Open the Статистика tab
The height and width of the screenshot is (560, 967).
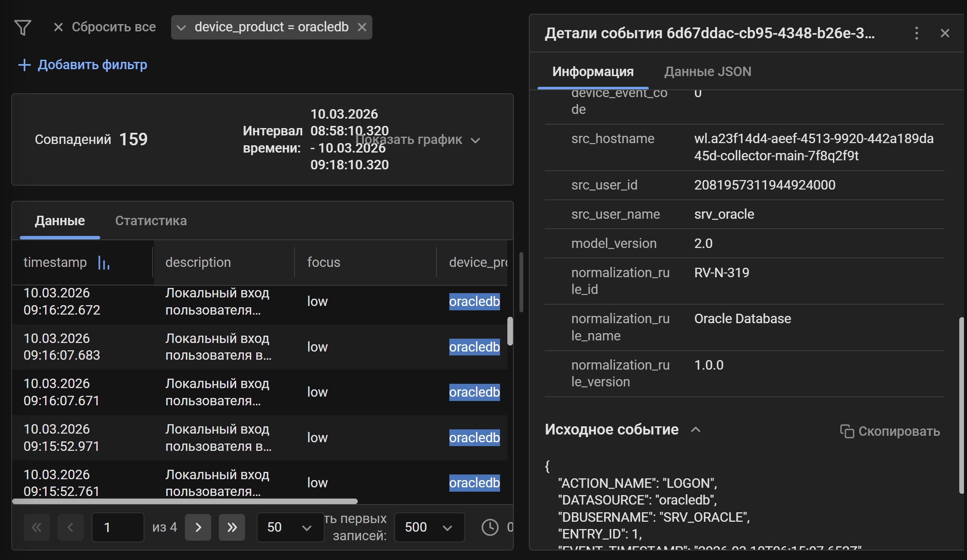pyautogui.click(x=150, y=220)
